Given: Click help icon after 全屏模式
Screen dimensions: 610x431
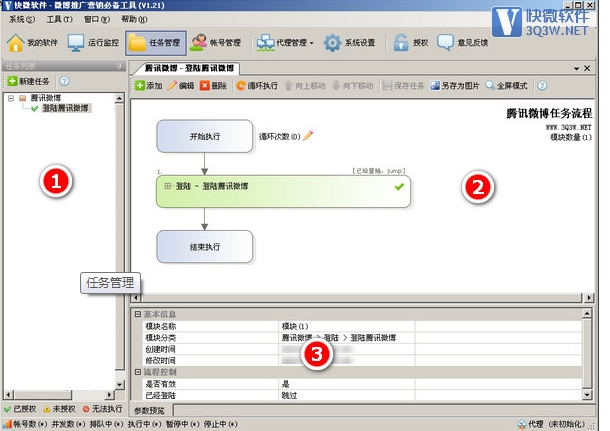Looking at the screenshot, I should pyautogui.click(x=542, y=86).
